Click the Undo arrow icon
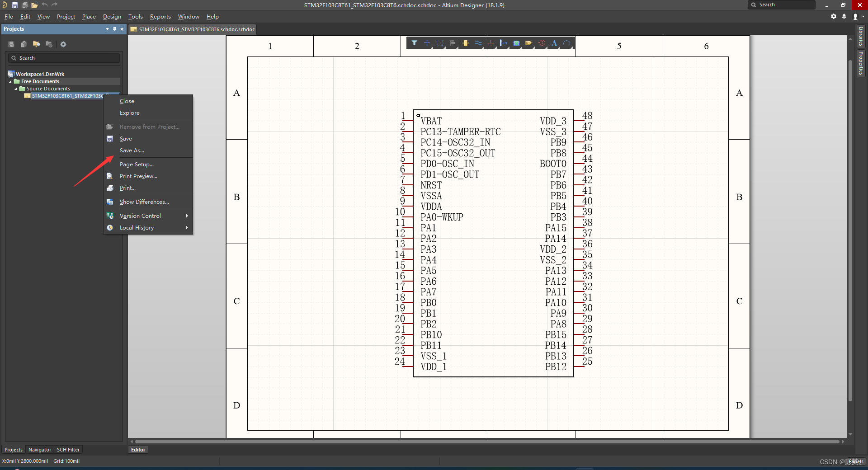Image resolution: width=868 pixels, height=470 pixels. (44, 5)
